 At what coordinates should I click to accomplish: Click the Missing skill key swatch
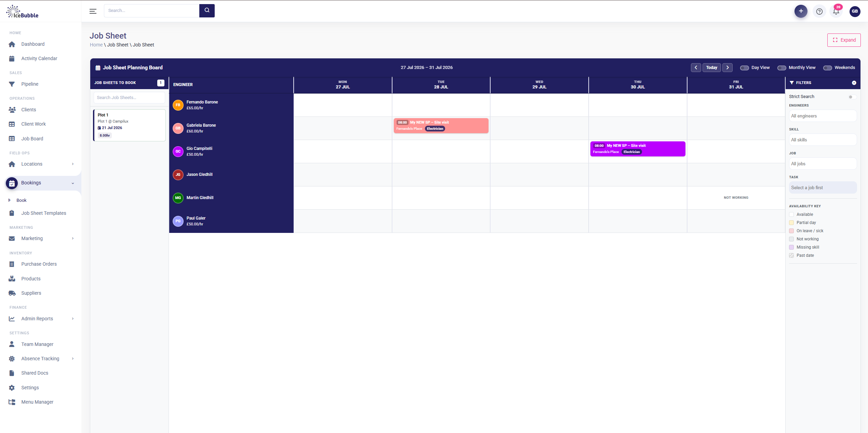point(791,247)
